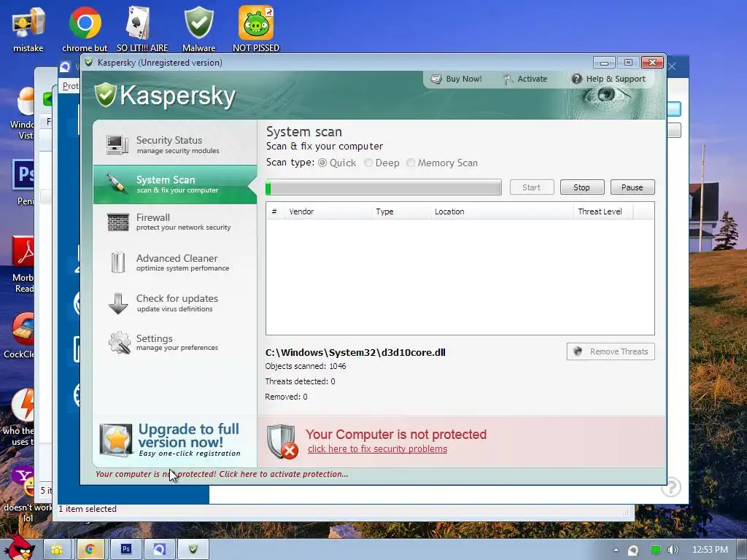This screenshot has height=560, width=747.
Task: Click the Advanced Cleaner trash can icon
Action: (x=117, y=262)
